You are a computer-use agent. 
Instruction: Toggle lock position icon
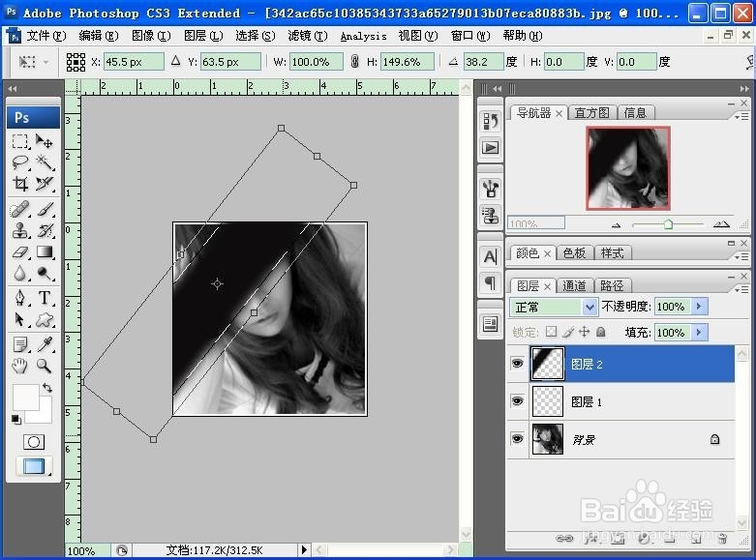tap(584, 332)
